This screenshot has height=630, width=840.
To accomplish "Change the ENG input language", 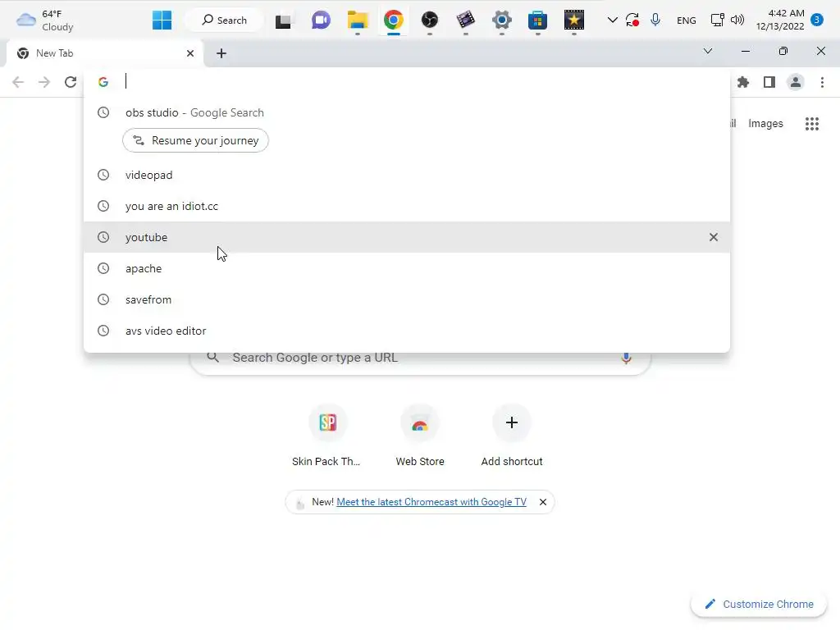I will (x=687, y=21).
